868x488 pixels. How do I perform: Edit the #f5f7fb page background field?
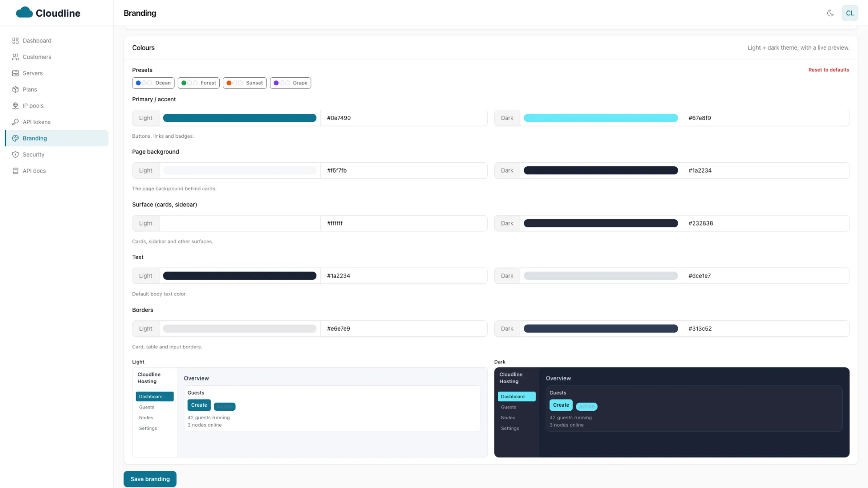(x=404, y=170)
